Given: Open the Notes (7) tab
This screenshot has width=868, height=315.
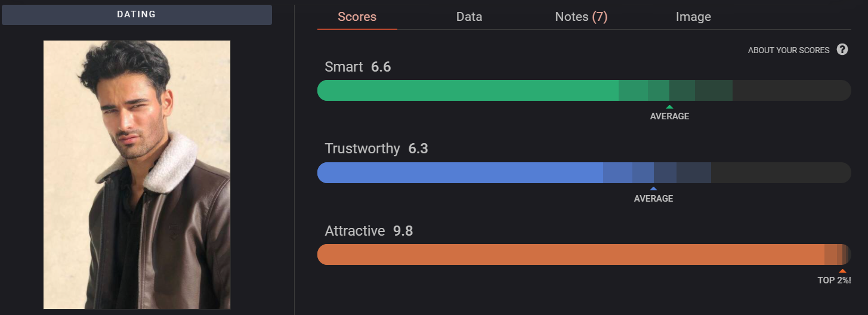Looking at the screenshot, I should (x=581, y=17).
